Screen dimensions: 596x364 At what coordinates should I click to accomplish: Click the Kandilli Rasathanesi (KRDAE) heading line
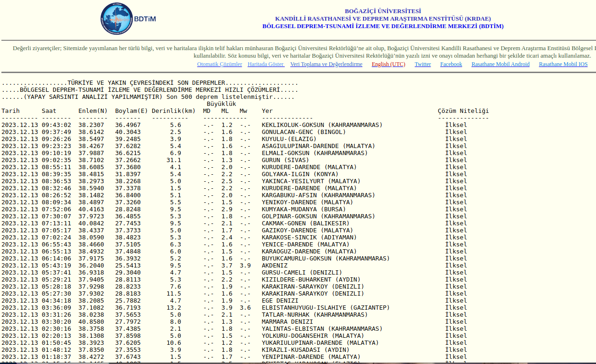click(x=383, y=19)
